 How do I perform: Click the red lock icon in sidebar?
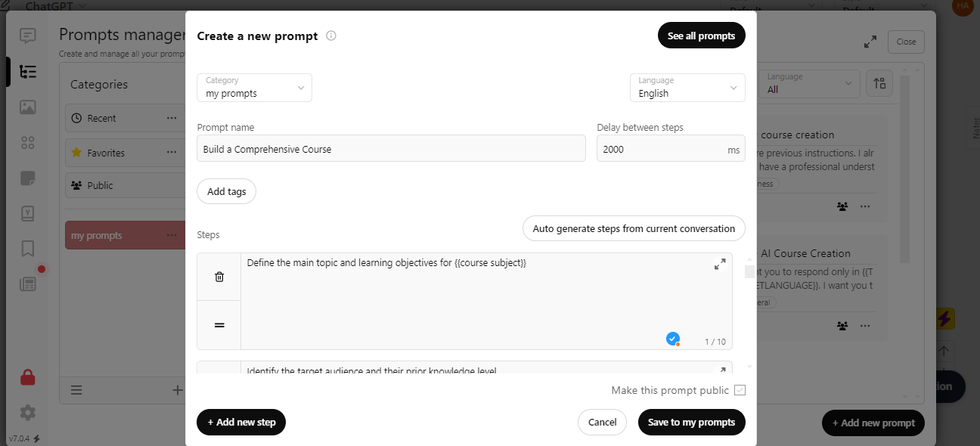28,376
